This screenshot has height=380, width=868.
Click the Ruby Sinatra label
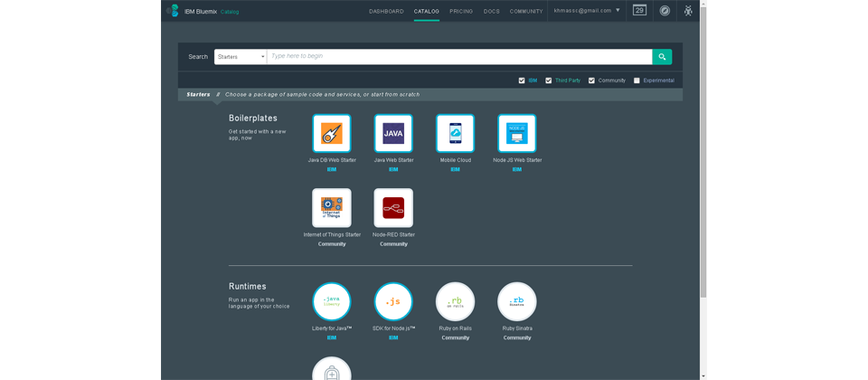click(x=517, y=328)
